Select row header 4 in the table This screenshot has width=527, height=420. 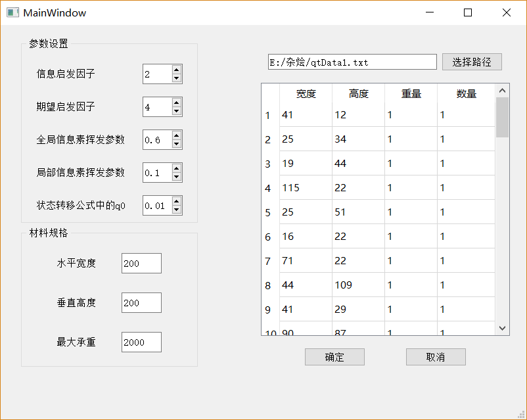tap(271, 187)
